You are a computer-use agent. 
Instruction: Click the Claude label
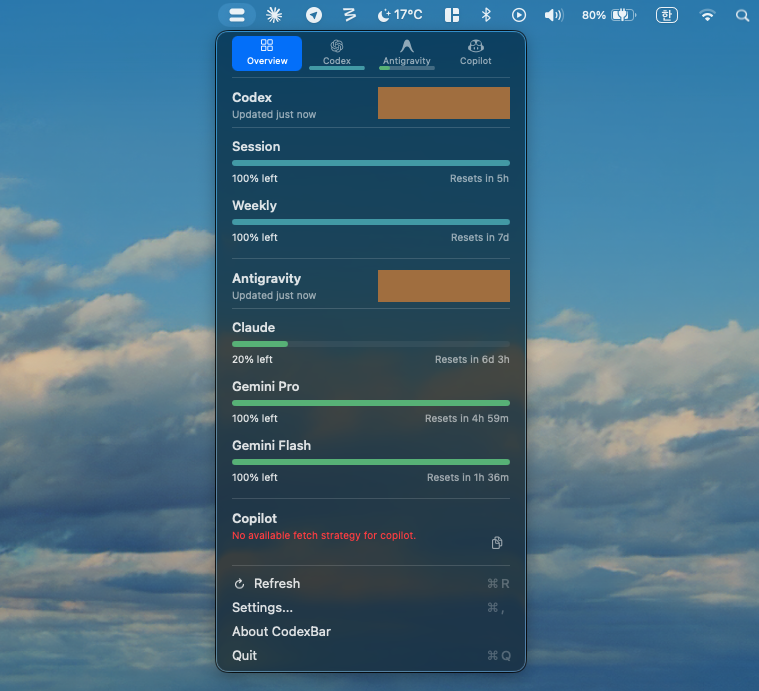coord(253,328)
